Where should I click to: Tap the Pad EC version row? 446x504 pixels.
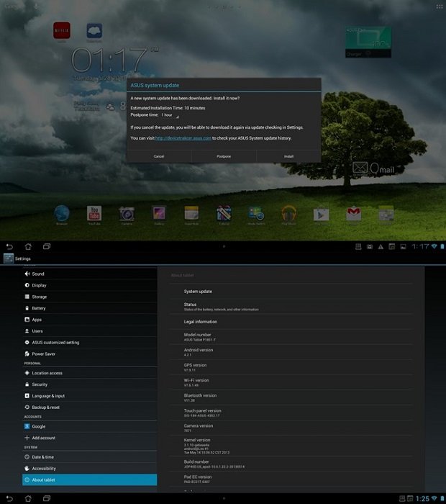(291, 479)
